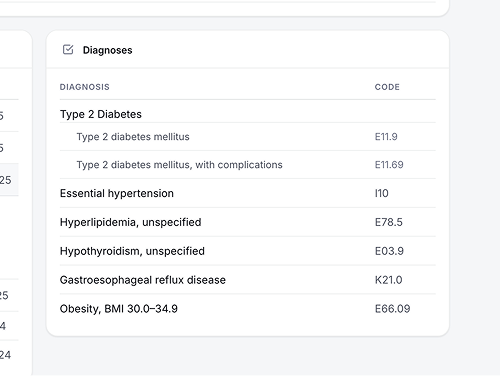Click the CODE column header
The image size is (500, 376).
tap(387, 87)
